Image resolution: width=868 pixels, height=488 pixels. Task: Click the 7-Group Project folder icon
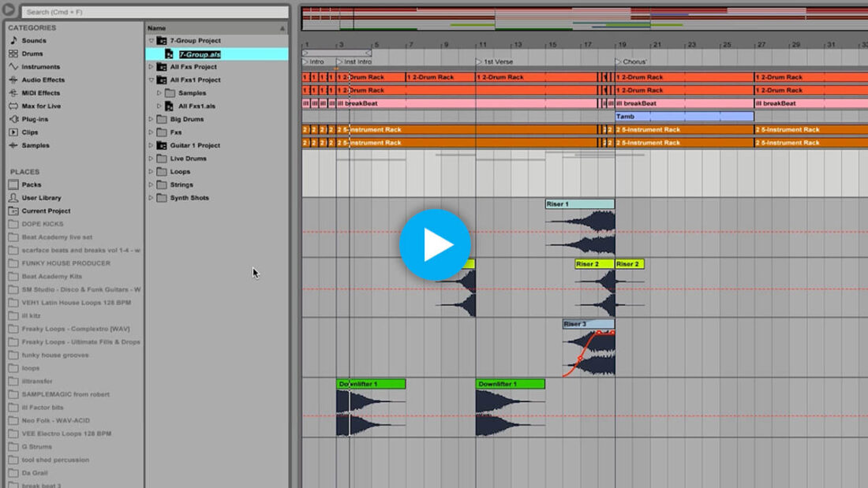(162, 40)
